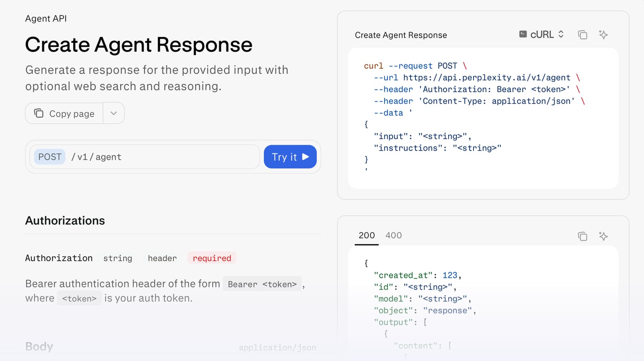Click the "model": "<string>" response line
This screenshot has height=361, width=644.
422,299
